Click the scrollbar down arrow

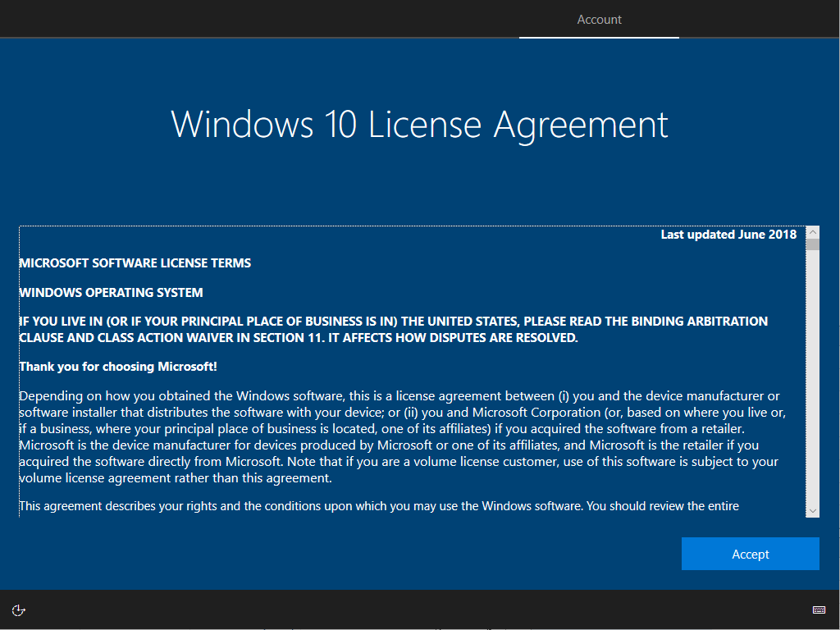[x=812, y=510]
